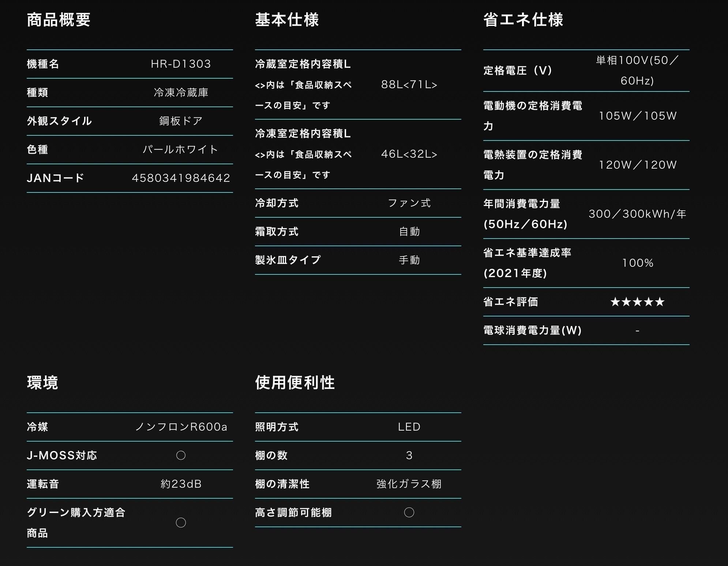
Task: Click the 46L<32L> freezer capacity value
Action: (409, 154)
